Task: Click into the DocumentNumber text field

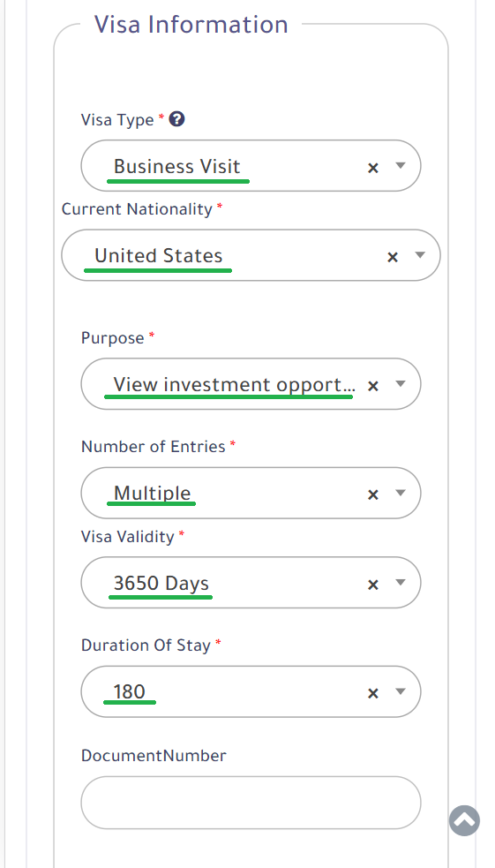Action: tap(251, 803)
